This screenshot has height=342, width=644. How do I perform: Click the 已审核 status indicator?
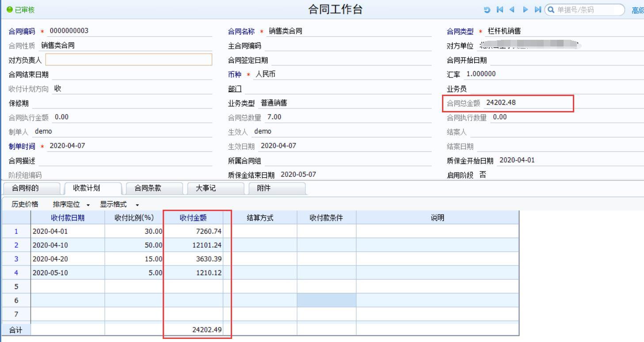(x=21, y=10)
